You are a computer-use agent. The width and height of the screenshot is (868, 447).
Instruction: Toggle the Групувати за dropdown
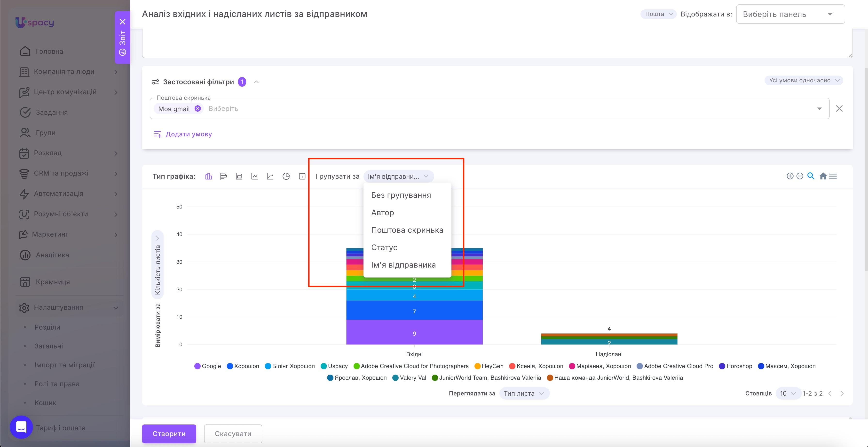pyautogui.click(x=398, y=176)
